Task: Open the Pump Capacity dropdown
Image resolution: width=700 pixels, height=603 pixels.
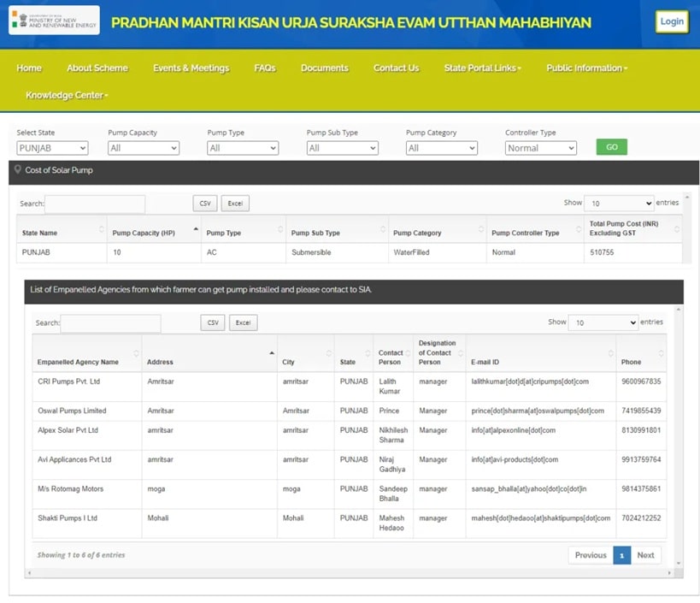Action: pos(144,148)
